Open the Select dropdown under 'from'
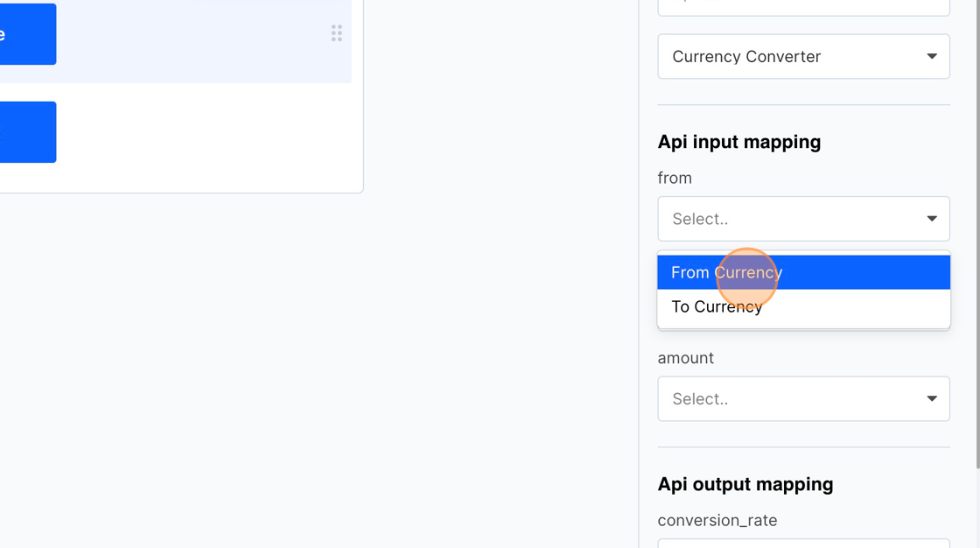 click(803, 218)
